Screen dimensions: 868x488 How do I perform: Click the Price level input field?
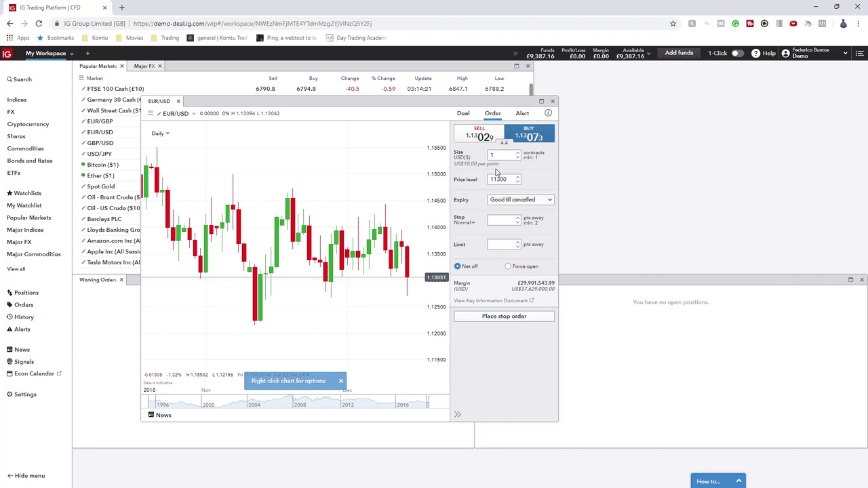(500, 180)
